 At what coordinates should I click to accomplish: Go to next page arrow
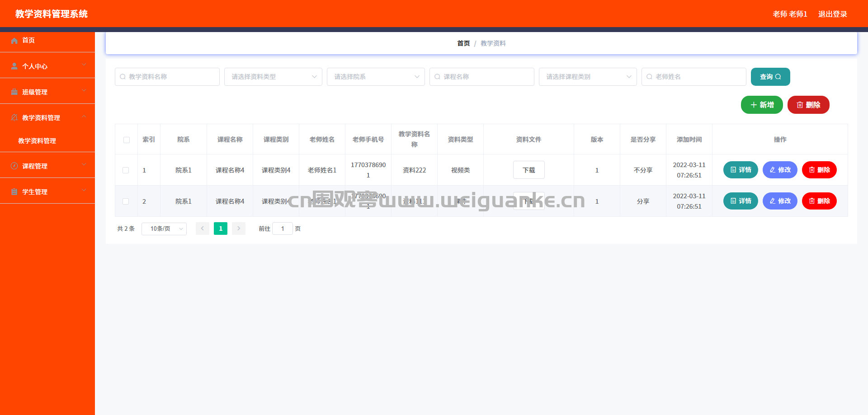[239, 228]
